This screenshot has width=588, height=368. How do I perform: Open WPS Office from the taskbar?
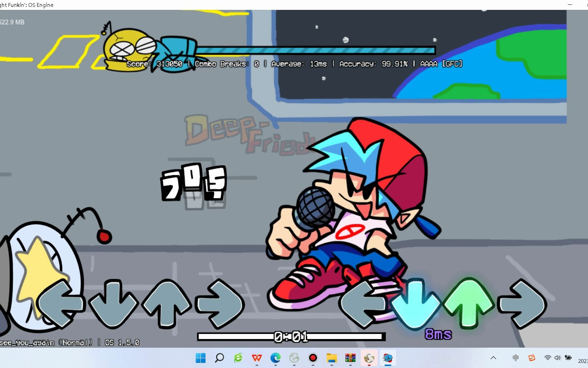[257, 358]
